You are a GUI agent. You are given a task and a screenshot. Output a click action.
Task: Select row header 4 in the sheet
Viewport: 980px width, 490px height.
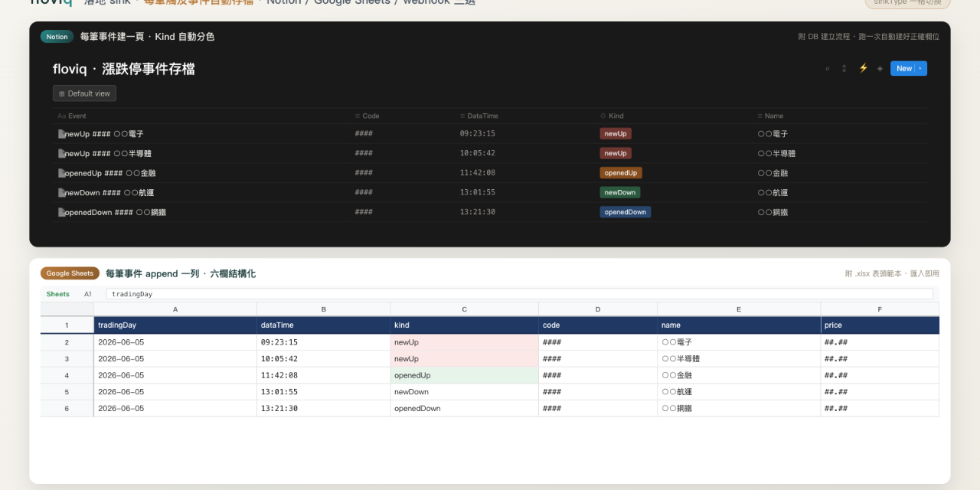pos(67,375)
